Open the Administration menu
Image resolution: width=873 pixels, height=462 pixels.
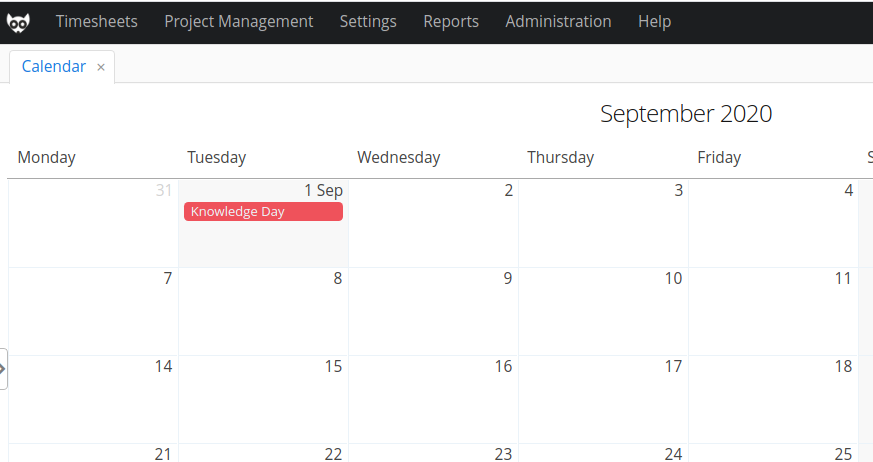(558, 21)
